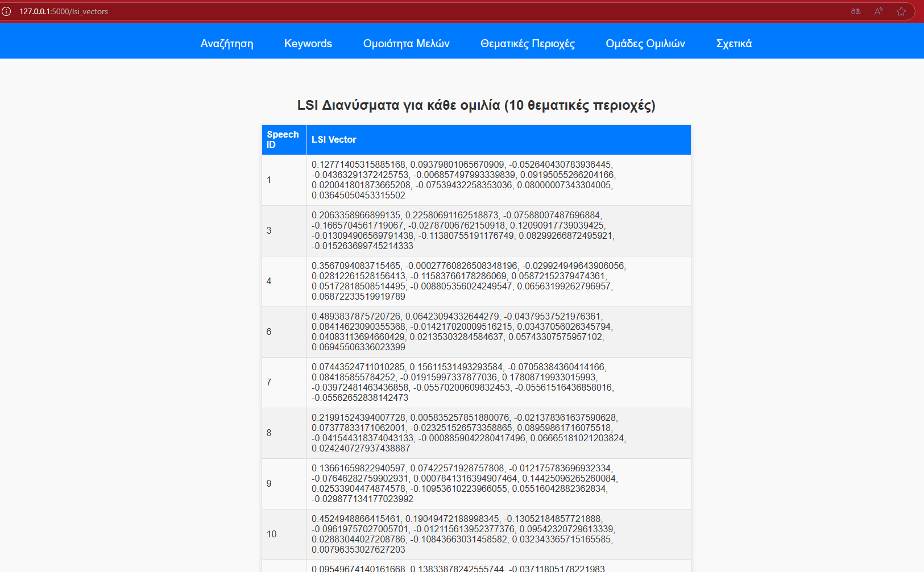Screen dimensions: 924x572
Task: Click Speech ID cell 4
Action: coord(284,281)
